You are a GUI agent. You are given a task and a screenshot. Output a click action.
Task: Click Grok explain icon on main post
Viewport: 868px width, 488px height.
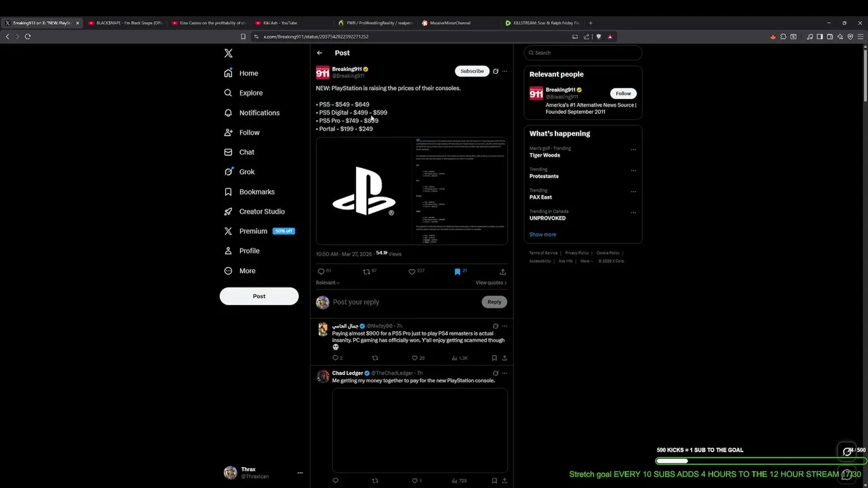[496, 71]
